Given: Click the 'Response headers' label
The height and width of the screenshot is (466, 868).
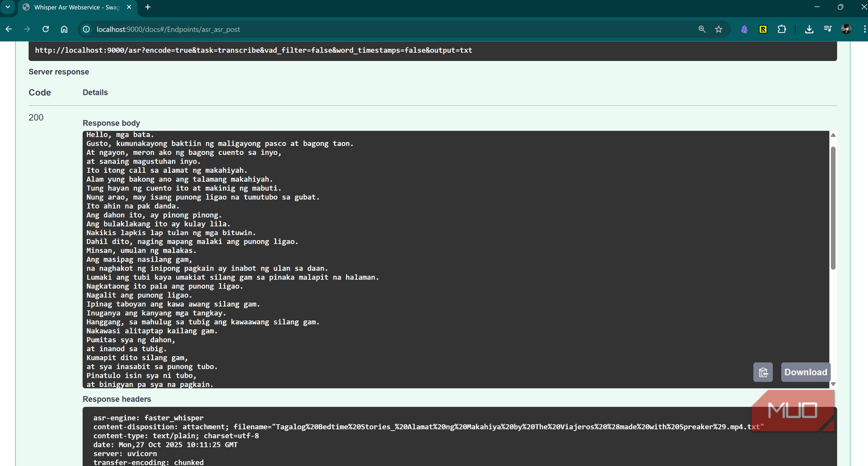Looking at the screenshot, I should pos(117,399).
